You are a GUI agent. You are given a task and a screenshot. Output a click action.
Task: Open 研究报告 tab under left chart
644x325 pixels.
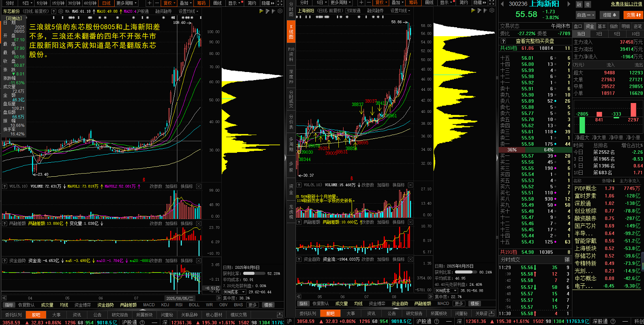tap(119, 314)
